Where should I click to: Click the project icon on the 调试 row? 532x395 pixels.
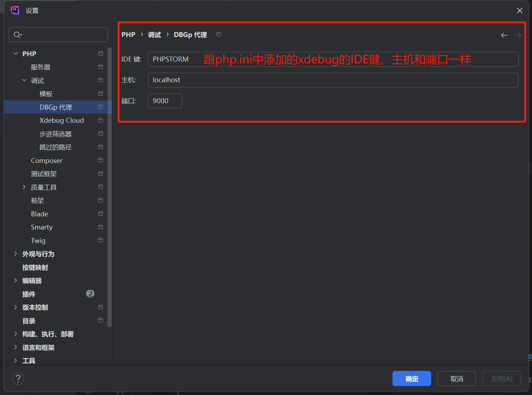tap(101, 80)
